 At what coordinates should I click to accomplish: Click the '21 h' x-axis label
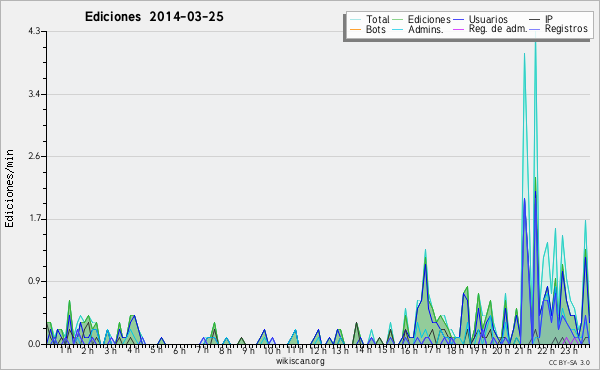pyautogui.click(x=523, y=350)
